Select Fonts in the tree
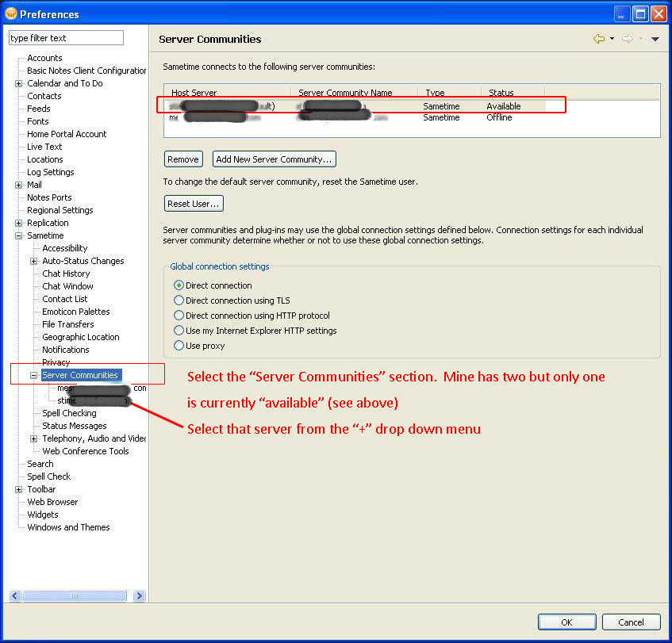Image resolution: width=672 pixels, height=643 pixels. point(38,121)
